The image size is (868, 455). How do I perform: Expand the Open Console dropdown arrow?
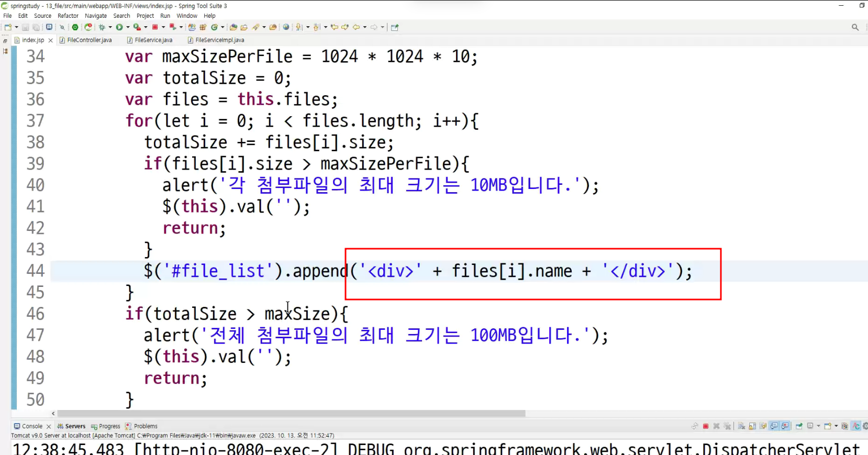coord(836,426)
